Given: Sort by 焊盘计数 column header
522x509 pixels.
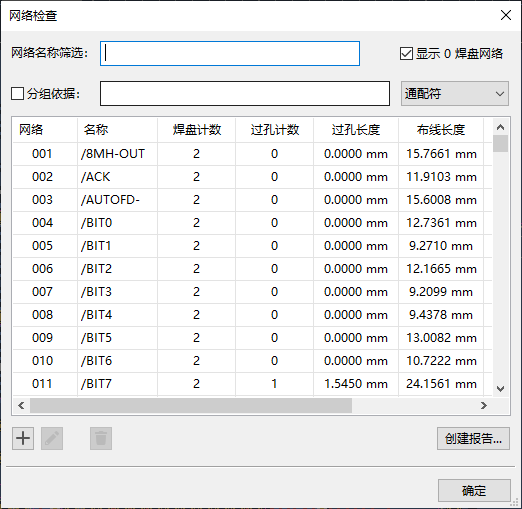Looking at the screenshot, I should 197,130.
